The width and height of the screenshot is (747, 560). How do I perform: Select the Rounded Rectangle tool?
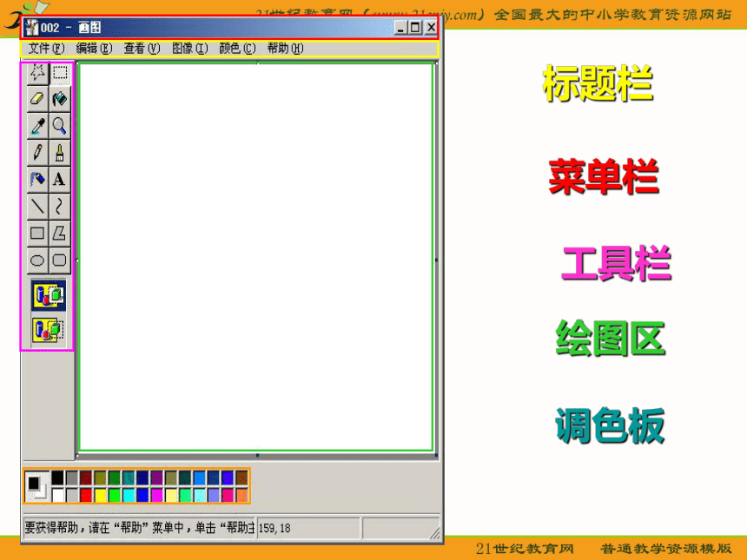click(60, 260)
